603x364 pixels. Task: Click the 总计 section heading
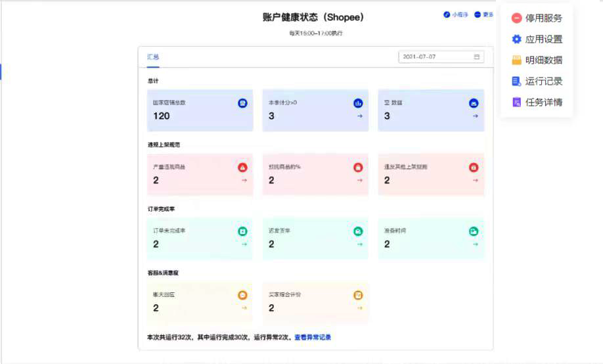click(x=153, y=81)
